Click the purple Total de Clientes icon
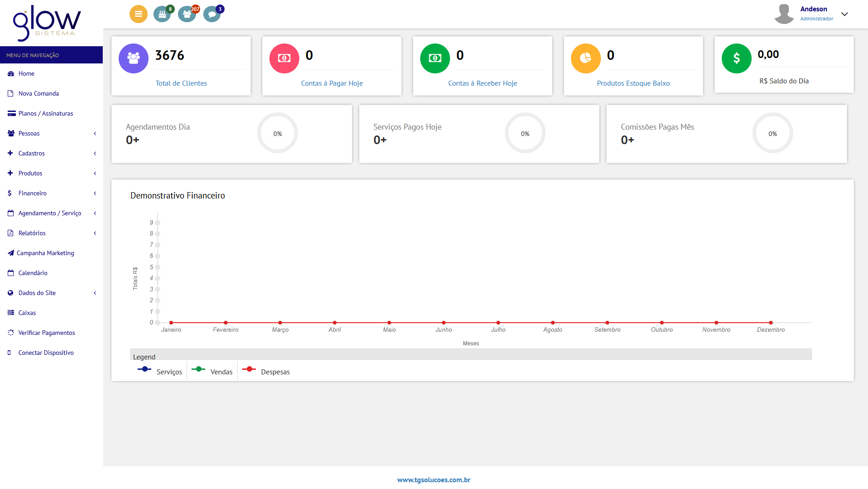 tap(133, 58)
